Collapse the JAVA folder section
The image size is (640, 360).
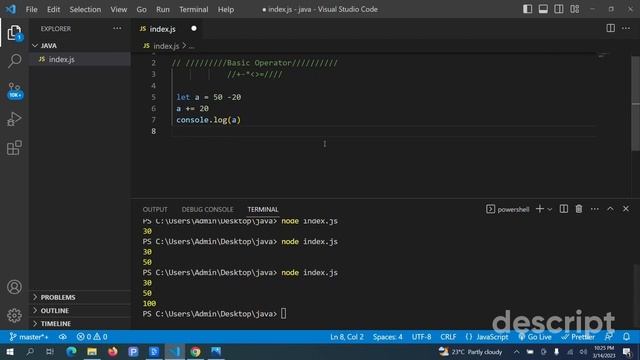coord(80,45)
